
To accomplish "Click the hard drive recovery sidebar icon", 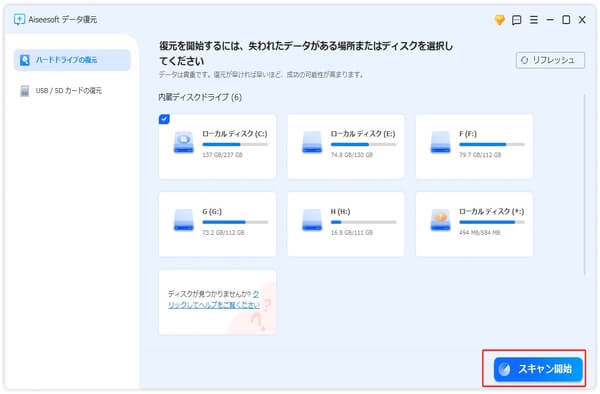I will click(25, 60).
